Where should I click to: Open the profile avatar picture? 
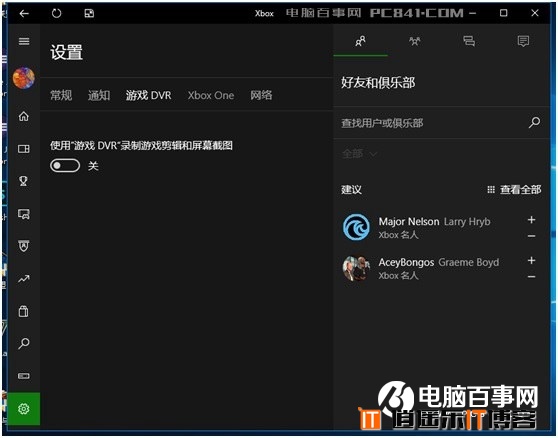point(23,78)
